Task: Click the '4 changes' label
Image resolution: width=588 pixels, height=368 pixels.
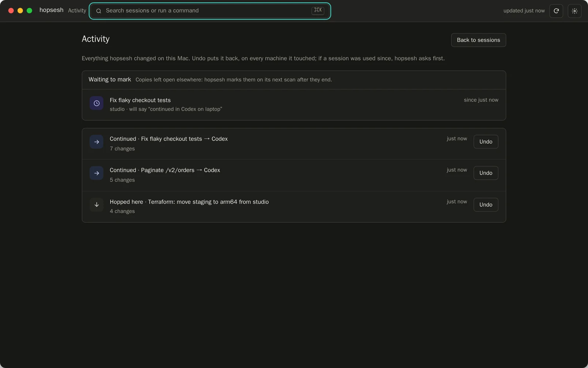Action: [122, 211]
